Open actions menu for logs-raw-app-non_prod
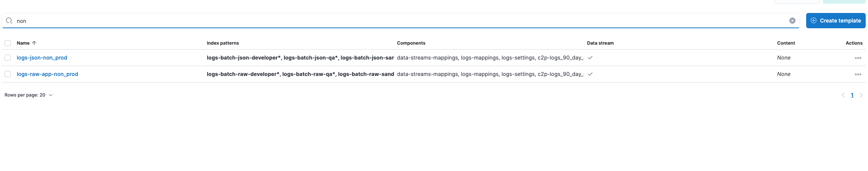 (858, 74)
